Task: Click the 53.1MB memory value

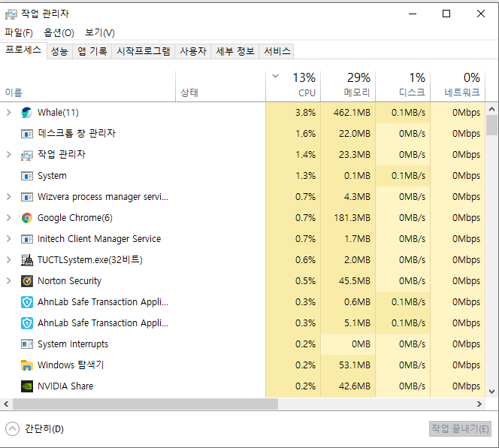Action: [x=355, y=365]
